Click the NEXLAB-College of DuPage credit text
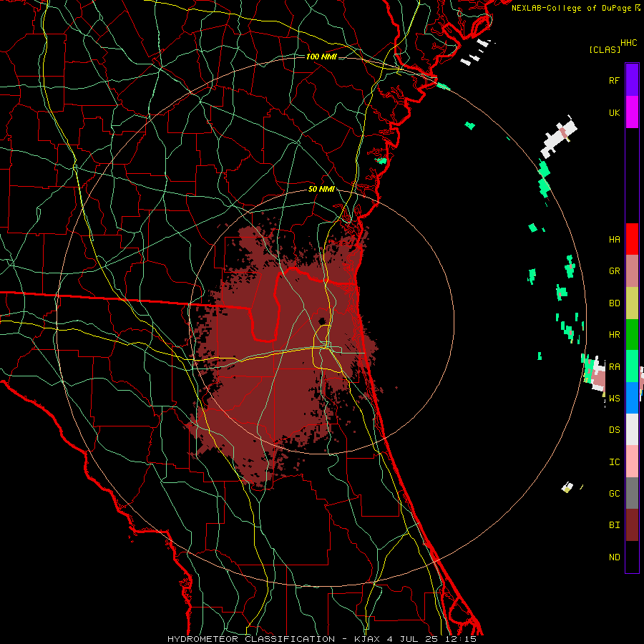644x644 pixels. click(575, 8)
